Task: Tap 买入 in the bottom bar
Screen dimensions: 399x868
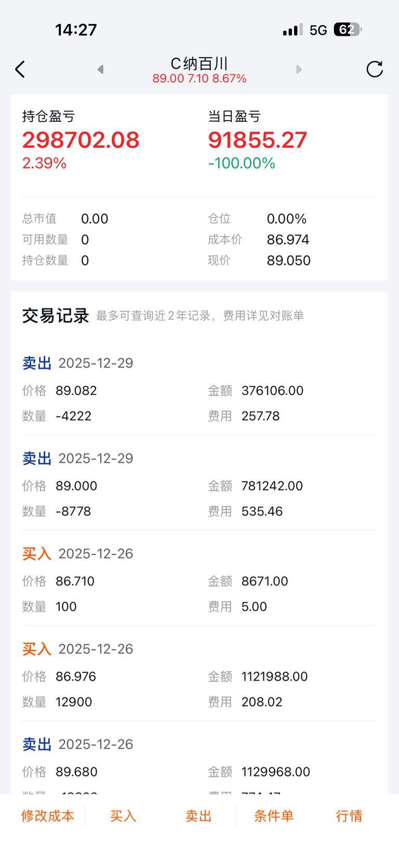Action: pyautogui.click(x=123, y=815)
